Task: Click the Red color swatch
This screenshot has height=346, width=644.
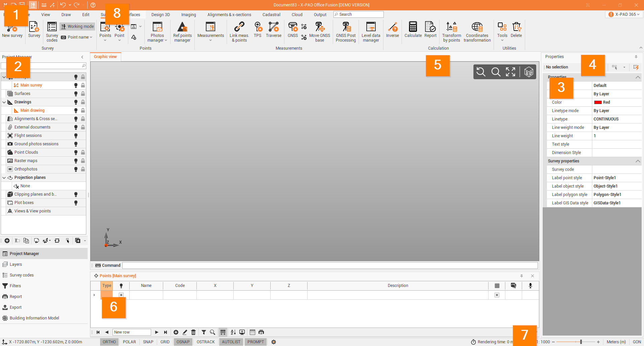Action: coord(598,102)
